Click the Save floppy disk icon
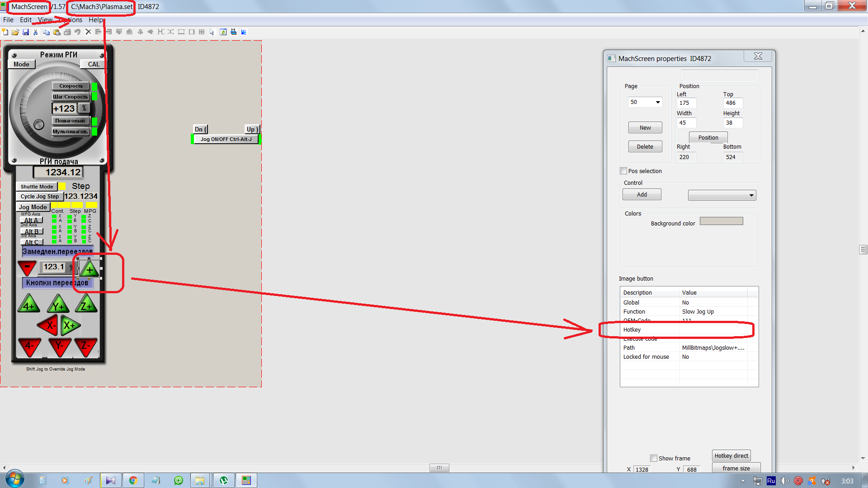 (26, 32)
